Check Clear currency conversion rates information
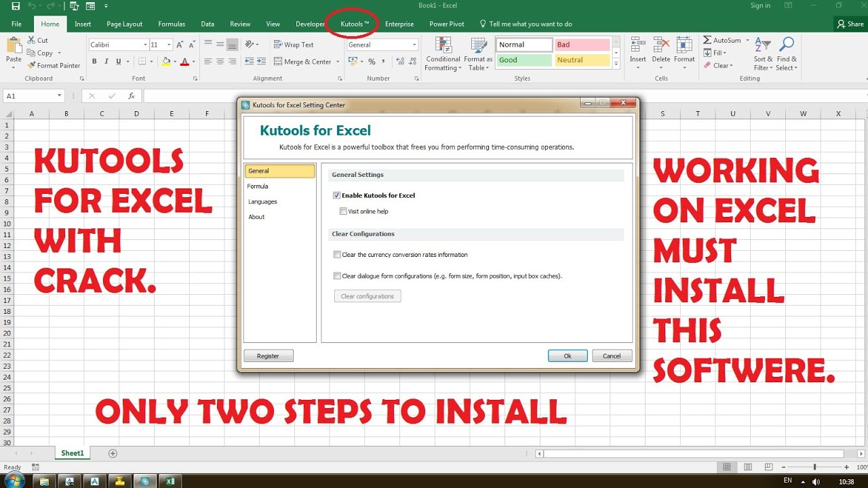868x488 pixels. pyautogui.click(x=337, y=255)
